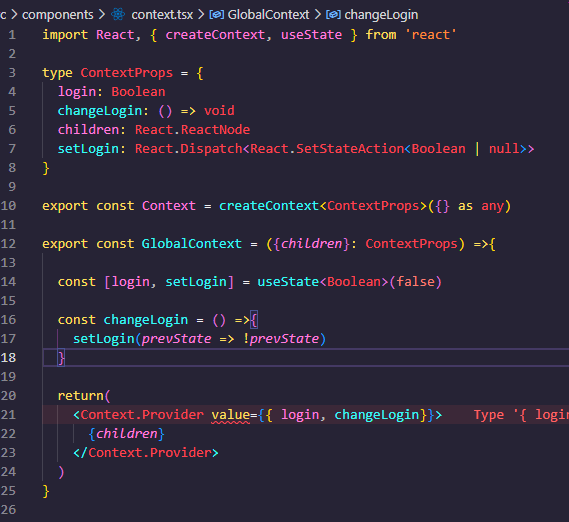Click 'setLogin' property name on line 7

(88, 149)
